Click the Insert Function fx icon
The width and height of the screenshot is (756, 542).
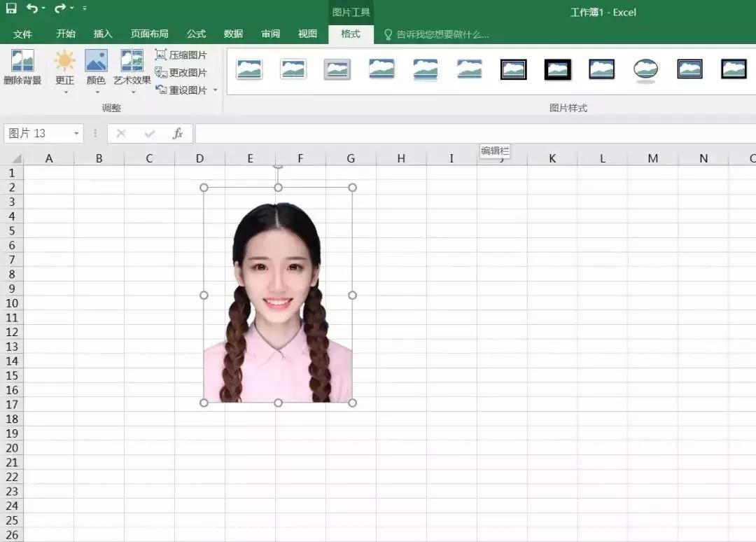coord(178,133)
